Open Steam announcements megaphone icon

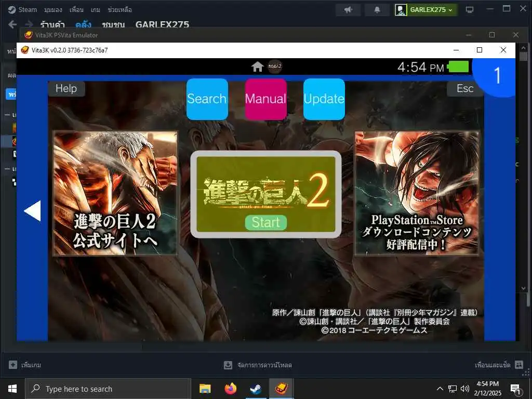348,9
